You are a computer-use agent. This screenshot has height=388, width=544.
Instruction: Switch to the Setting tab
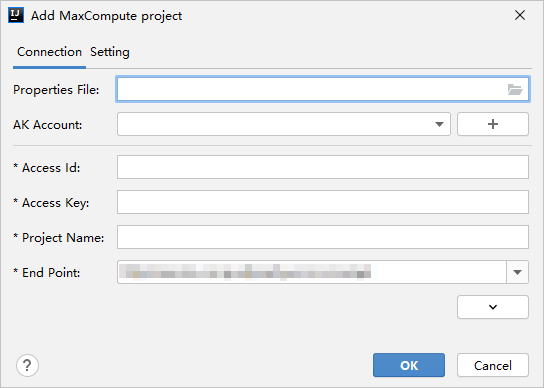point(110,52)
